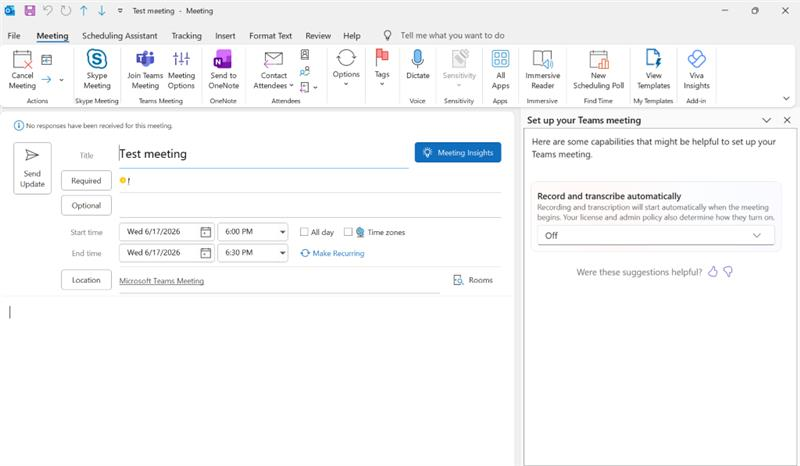Click thumbs up on suggestions helpful
Screen dimensions: 800x466
713,272
